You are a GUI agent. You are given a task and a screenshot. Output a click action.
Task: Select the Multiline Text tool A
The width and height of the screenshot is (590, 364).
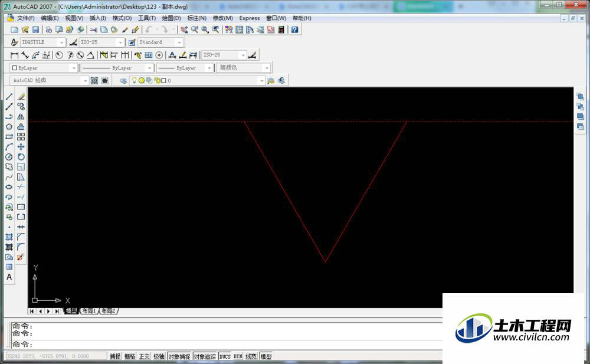click(9, 277)
